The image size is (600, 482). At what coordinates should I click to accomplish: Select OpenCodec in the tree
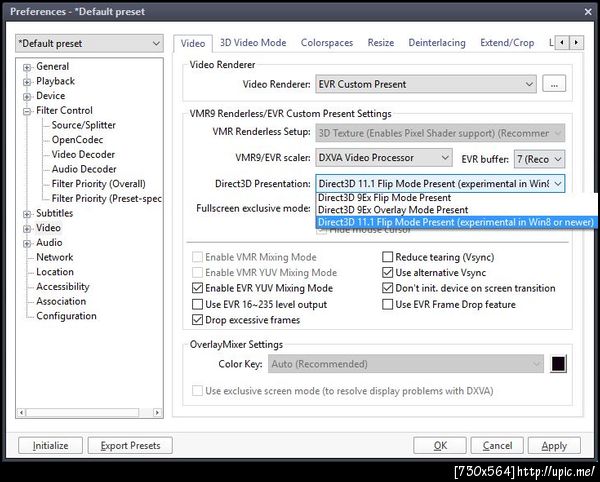77,140
